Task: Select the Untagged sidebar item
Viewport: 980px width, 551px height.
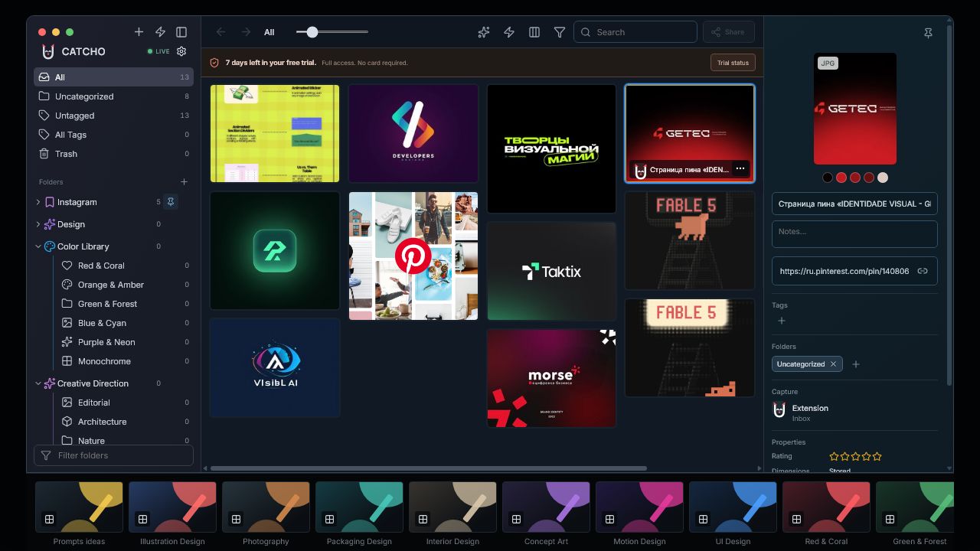Action: pyautogui.click(x=113, y=116)
